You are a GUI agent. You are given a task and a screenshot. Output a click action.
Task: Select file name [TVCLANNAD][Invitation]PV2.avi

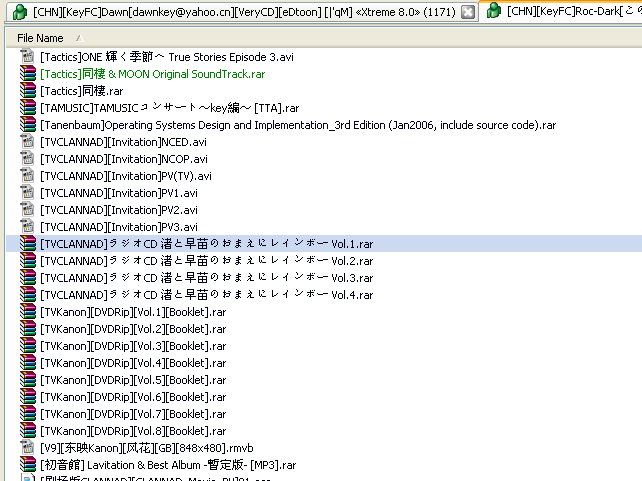click(x=119, y=210)
